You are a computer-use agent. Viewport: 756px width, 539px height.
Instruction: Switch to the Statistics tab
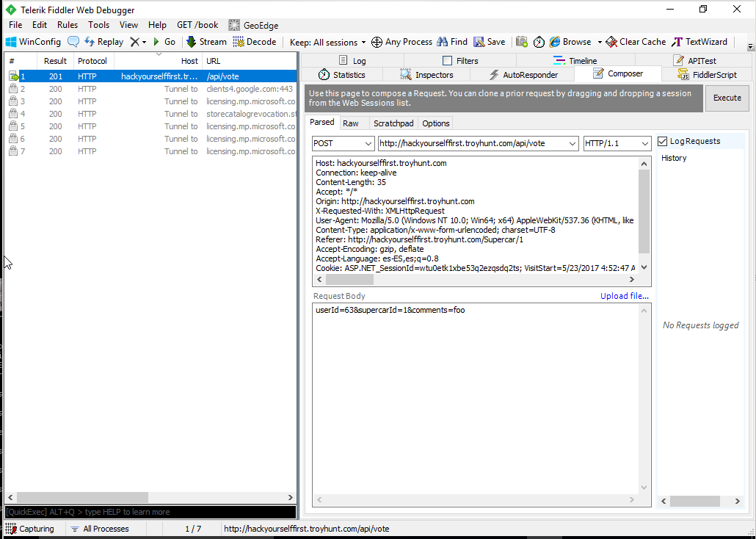342,75
